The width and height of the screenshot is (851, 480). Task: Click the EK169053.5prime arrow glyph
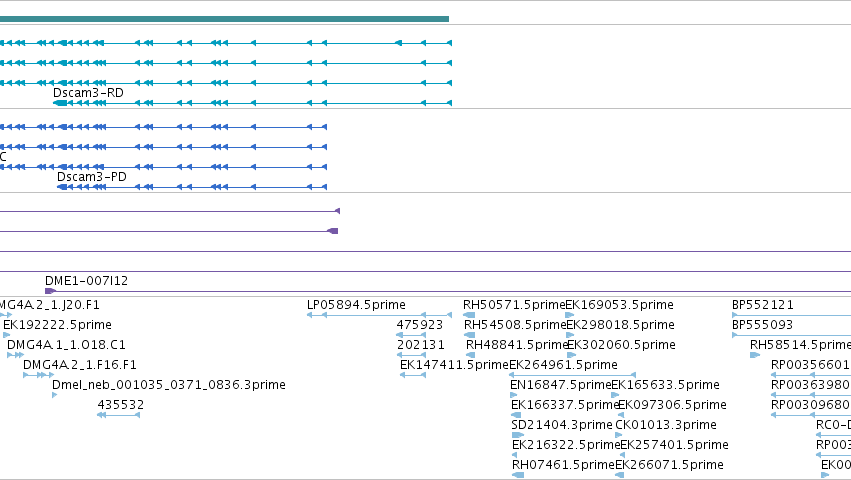(570, 315)
